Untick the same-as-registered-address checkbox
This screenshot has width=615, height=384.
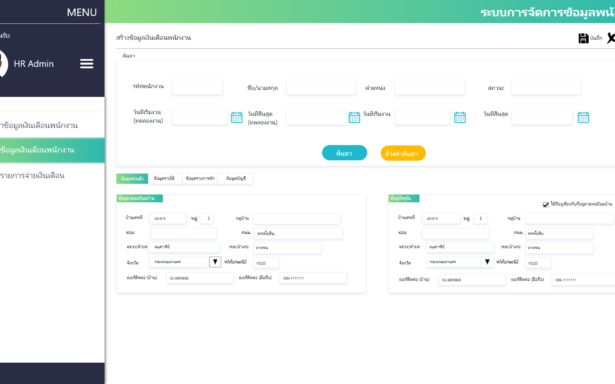click(x=546, y=204)
